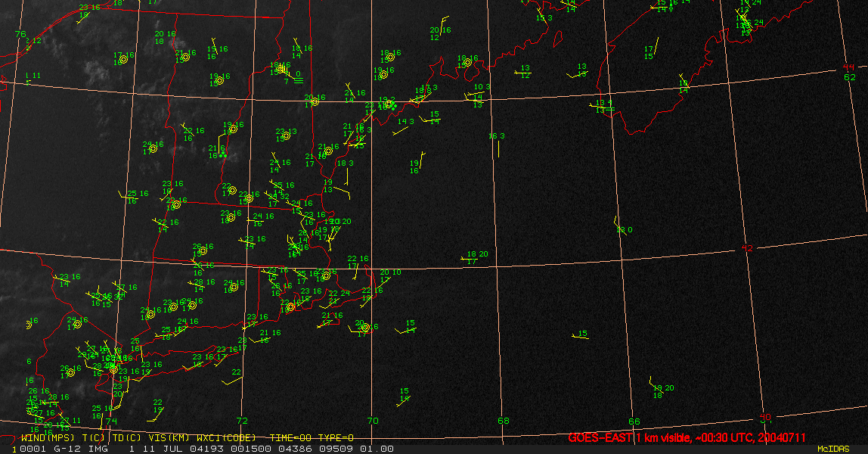Click the T(C) legend label
Image resolution: width=868 pixels, height=454 pixels.
click(93, 438)
